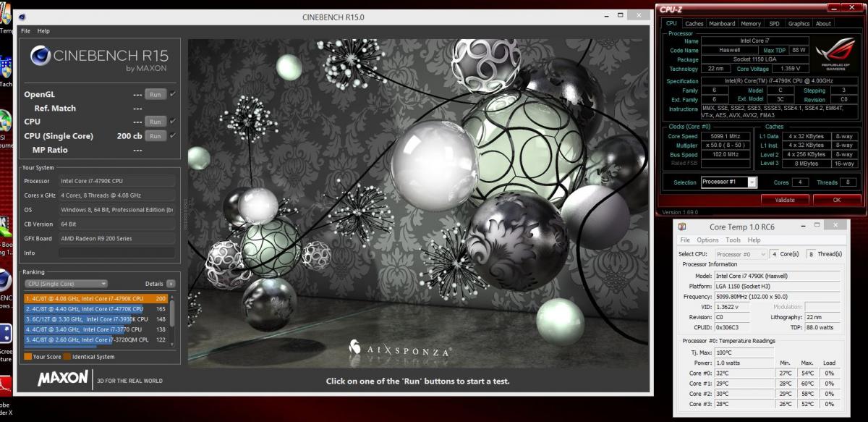Run the CPU (Single Core) benchmark

coord(156,135)
